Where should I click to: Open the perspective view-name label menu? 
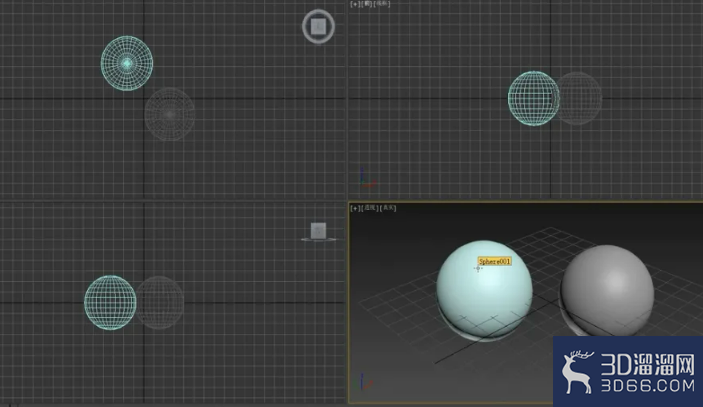[370, 208]
